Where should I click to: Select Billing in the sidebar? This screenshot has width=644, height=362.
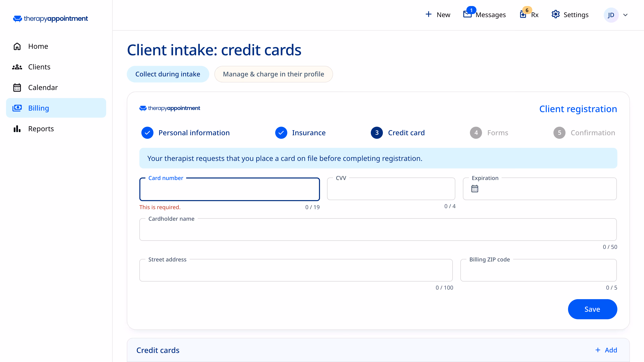(56, 108)
